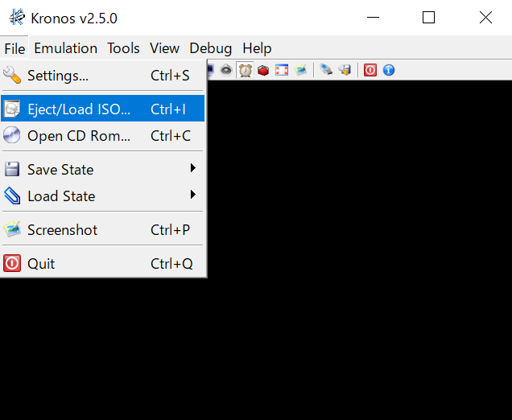This screenshot has width=512, height=420.
Task: Open Settings from the File menu
Action: coord(102,76)
